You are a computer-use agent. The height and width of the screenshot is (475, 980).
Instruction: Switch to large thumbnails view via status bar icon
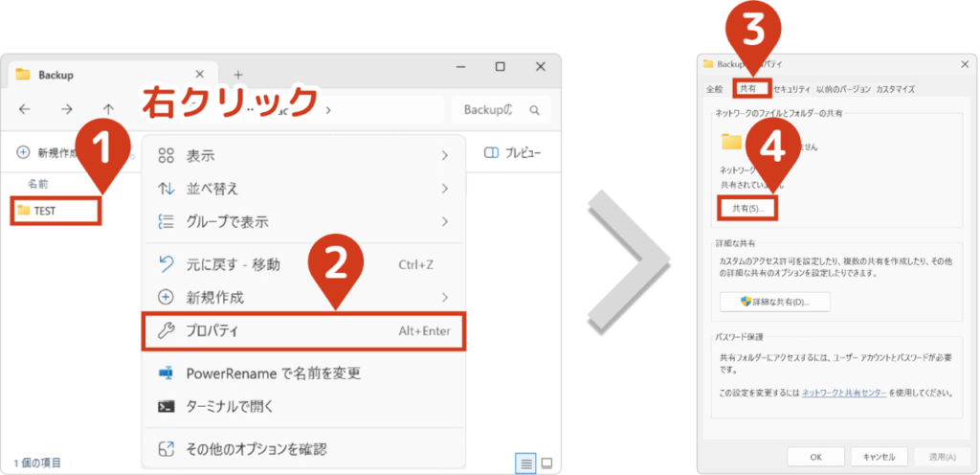[x=547, y=464]
